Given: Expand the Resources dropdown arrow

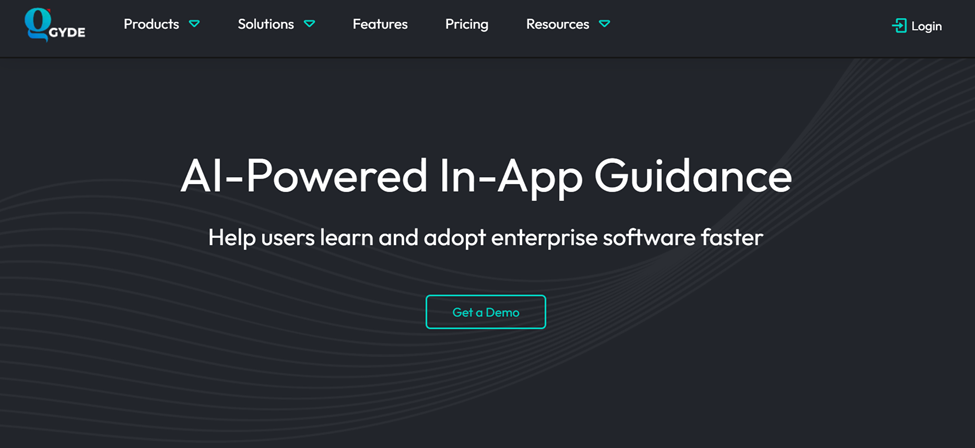Looking at the screenshot, I should click(x=604, y=24).
